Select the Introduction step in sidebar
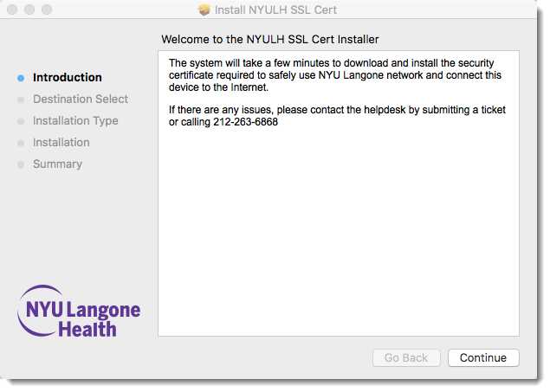 [x=68, y=77]
